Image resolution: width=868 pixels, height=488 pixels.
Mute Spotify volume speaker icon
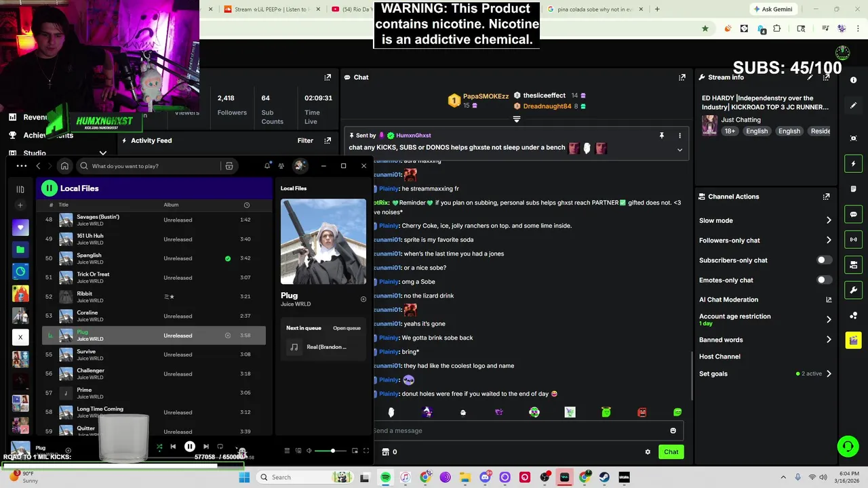(309, 451)
